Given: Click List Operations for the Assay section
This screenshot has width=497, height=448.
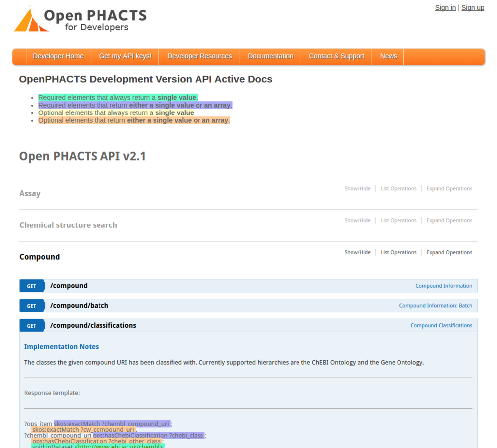Looking at the screenshot, I should pyautogui.click(x=398, y=188).
